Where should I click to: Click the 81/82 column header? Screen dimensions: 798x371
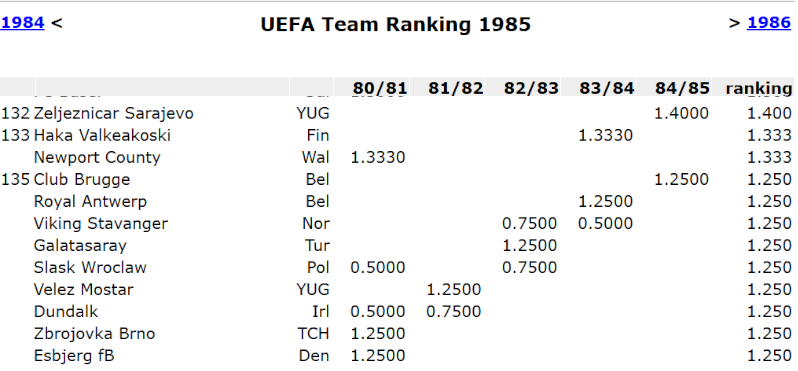[x=454, y=88]
